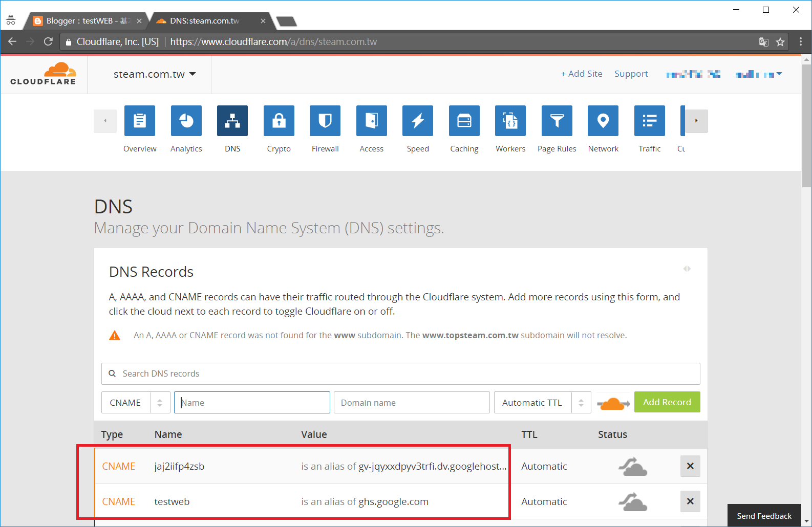Click the Status column header

coord(613,434)
